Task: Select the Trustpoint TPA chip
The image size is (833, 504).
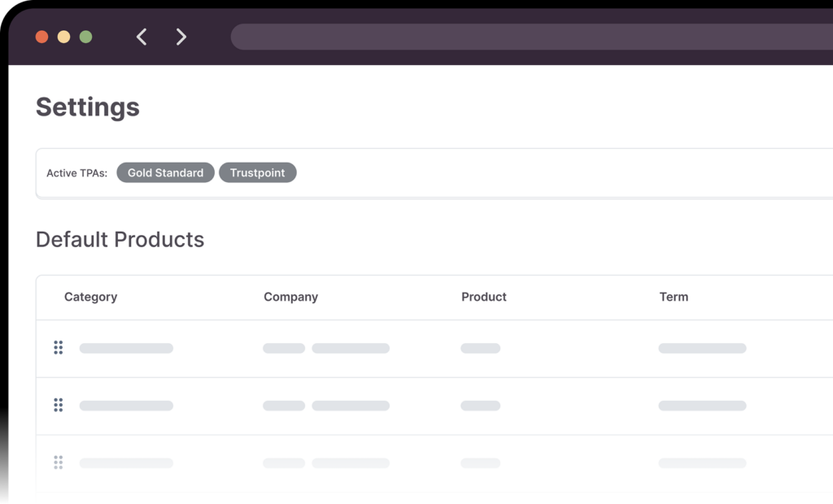Action: coord(257,172)
